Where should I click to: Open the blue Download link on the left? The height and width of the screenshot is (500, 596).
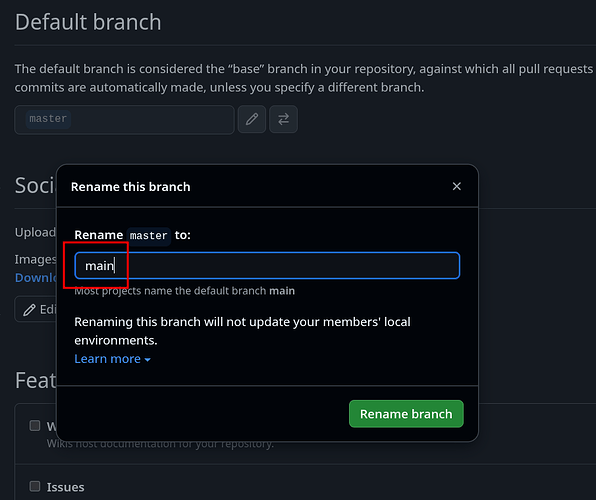35,278
